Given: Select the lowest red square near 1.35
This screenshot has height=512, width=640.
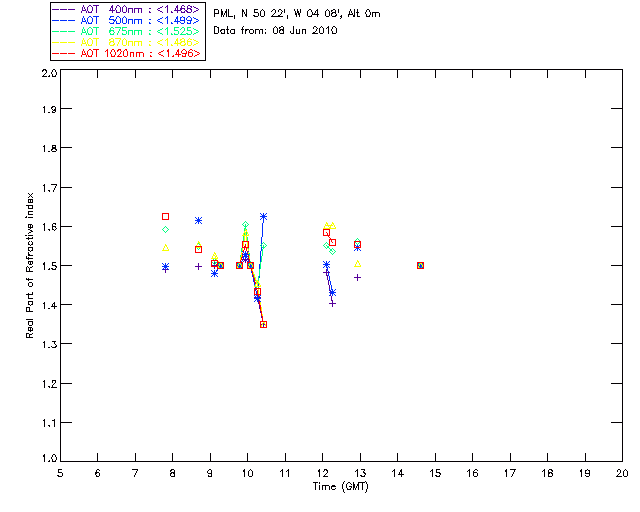Looking at the screenshot, I should 264,325.
